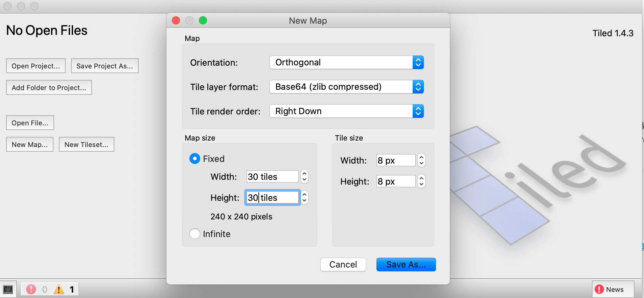Click the New Tileset... button
Viewport: 644px width, 298px height.
(86, 144)
